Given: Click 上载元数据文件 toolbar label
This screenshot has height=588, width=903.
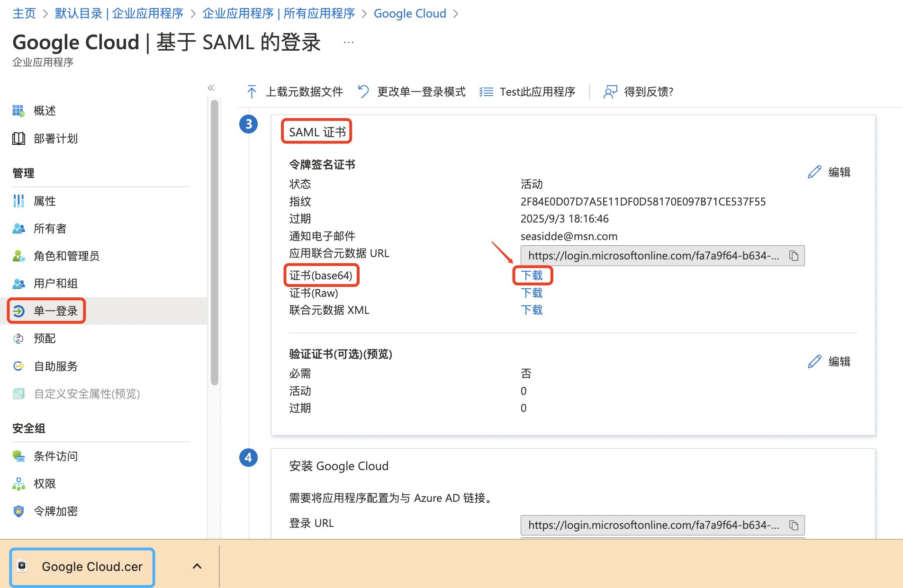Looking at the screenshot, I should [304, 92].
